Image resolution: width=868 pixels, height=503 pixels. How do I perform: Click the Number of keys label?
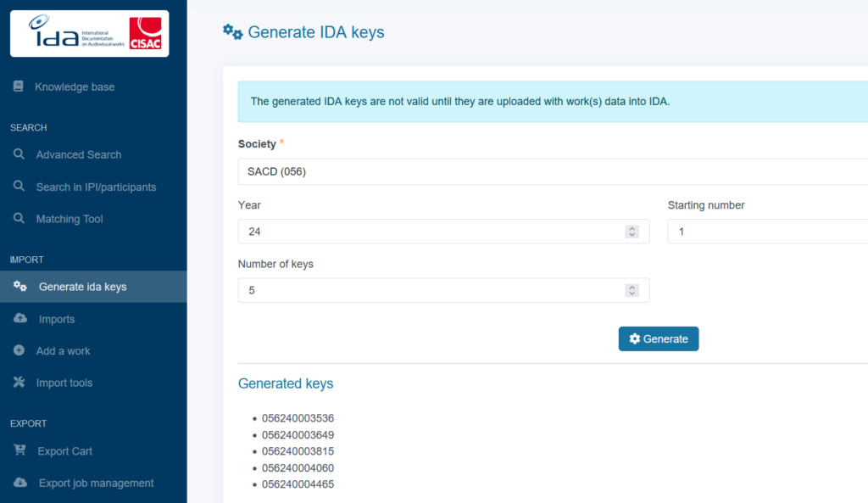pyautogui.click(x=275, y=264)
